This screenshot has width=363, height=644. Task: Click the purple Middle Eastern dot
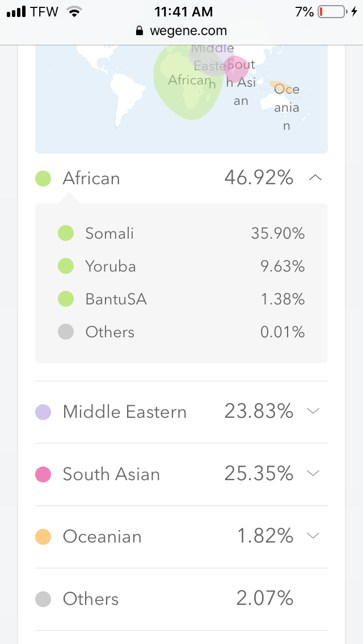[43, 412]
